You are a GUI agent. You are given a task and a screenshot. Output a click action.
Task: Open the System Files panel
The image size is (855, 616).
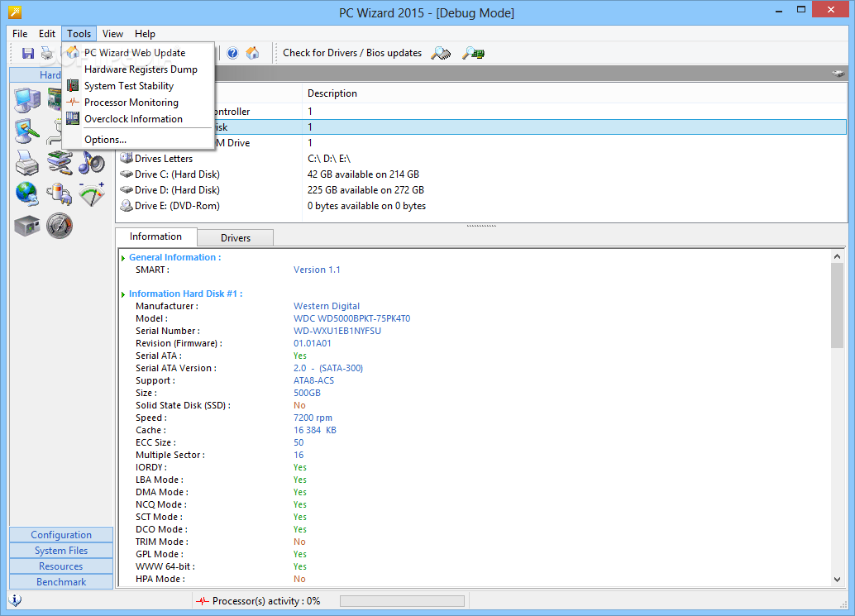61,551
